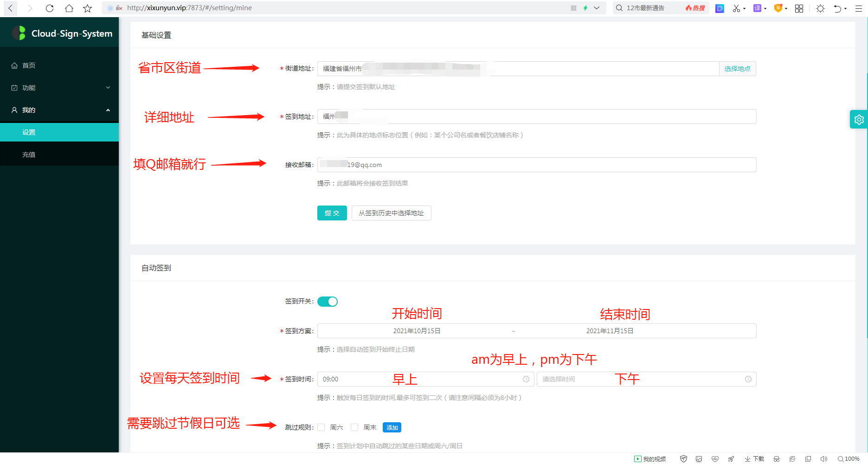Viewport: 868px width, 464px height.
Task: Mute page sound with the speaker icon
Action: click(824, 459)
